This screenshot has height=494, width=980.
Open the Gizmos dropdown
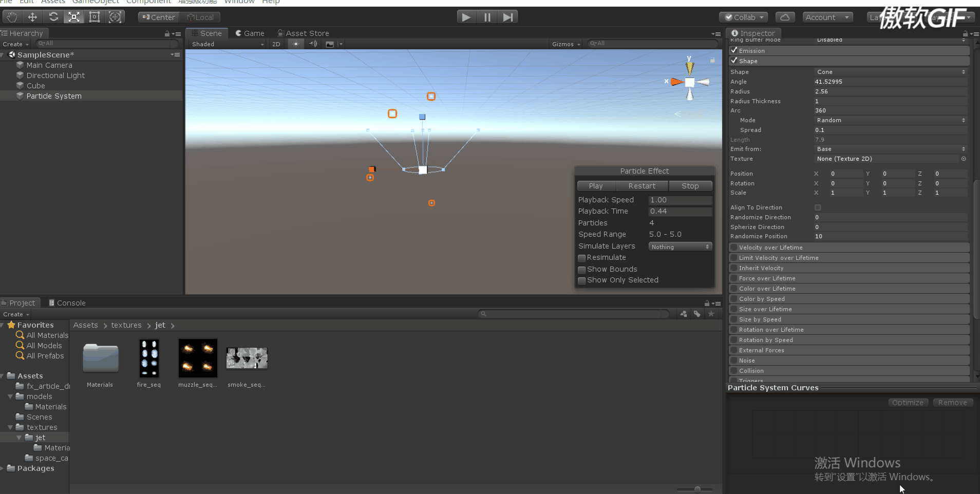point(566,44)
